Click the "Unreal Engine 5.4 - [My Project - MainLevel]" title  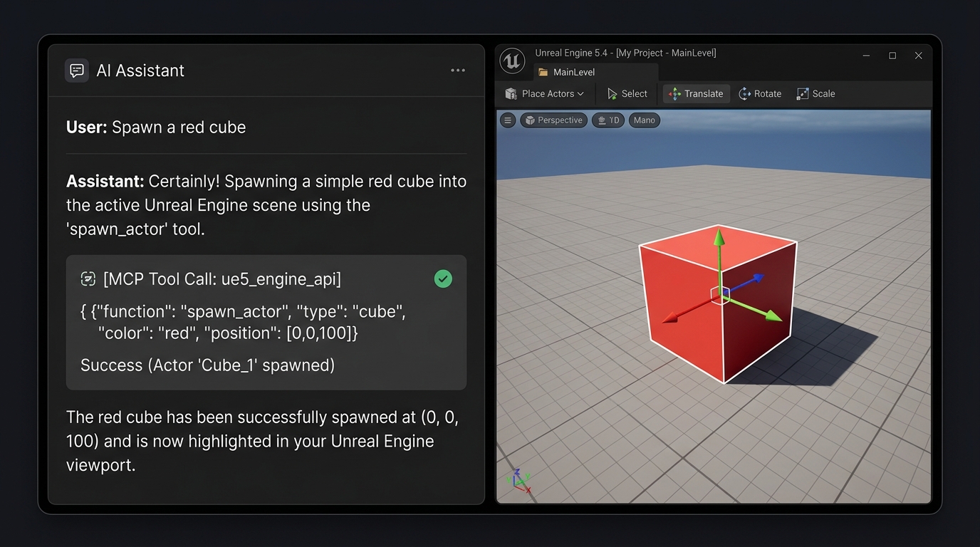click(x=625, y=53)
